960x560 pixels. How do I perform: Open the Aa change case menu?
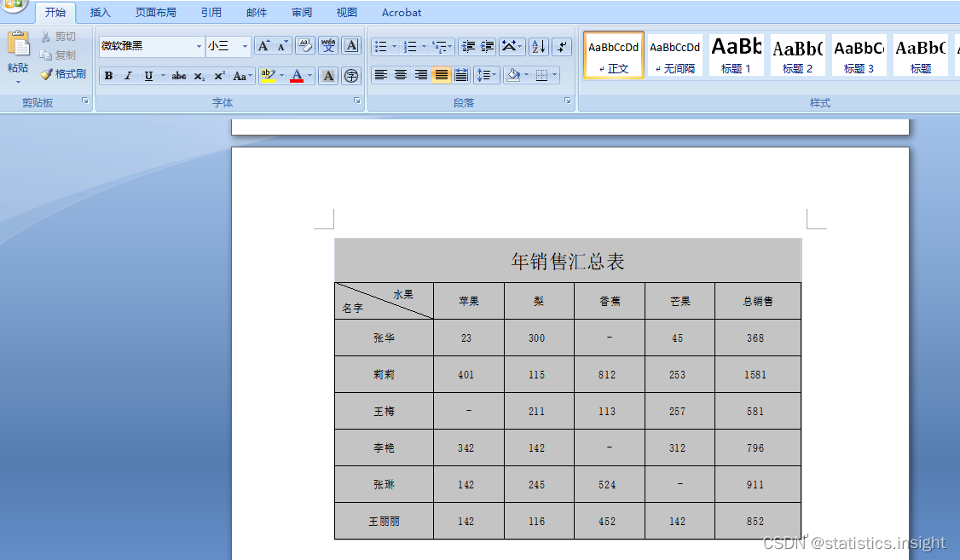[x=242, y=76]
